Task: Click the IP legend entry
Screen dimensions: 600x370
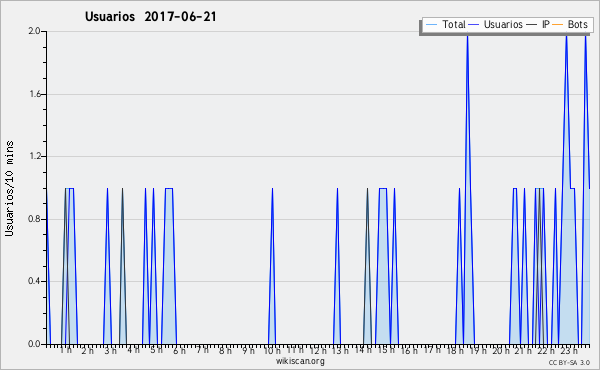Action: pos(538,24)
